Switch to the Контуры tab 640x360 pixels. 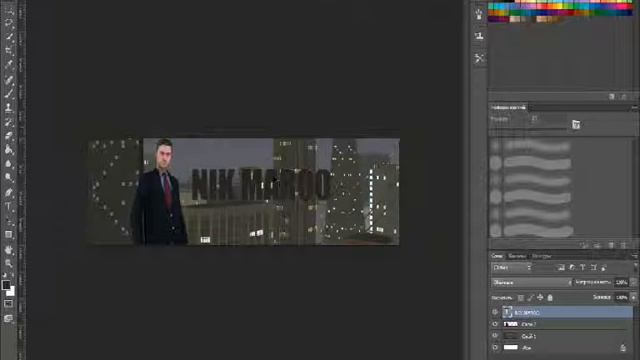point(542,256)
